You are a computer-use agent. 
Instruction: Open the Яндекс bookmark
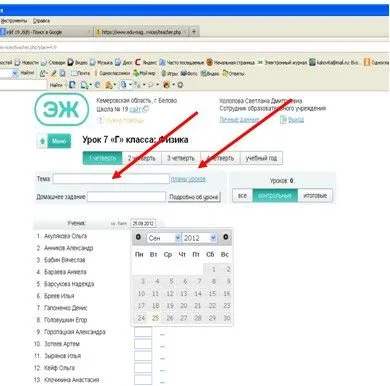[146, 62]
